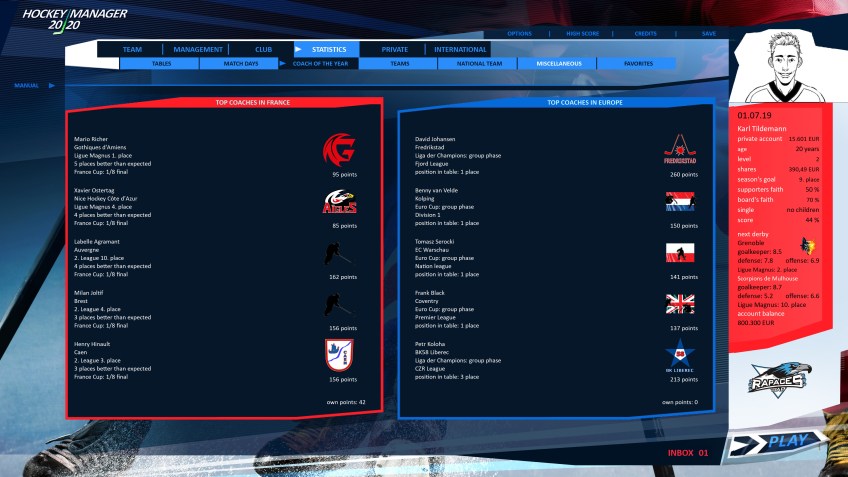848x477 pixels.
Task: Open the Manual link
Action: coord(27,85)
